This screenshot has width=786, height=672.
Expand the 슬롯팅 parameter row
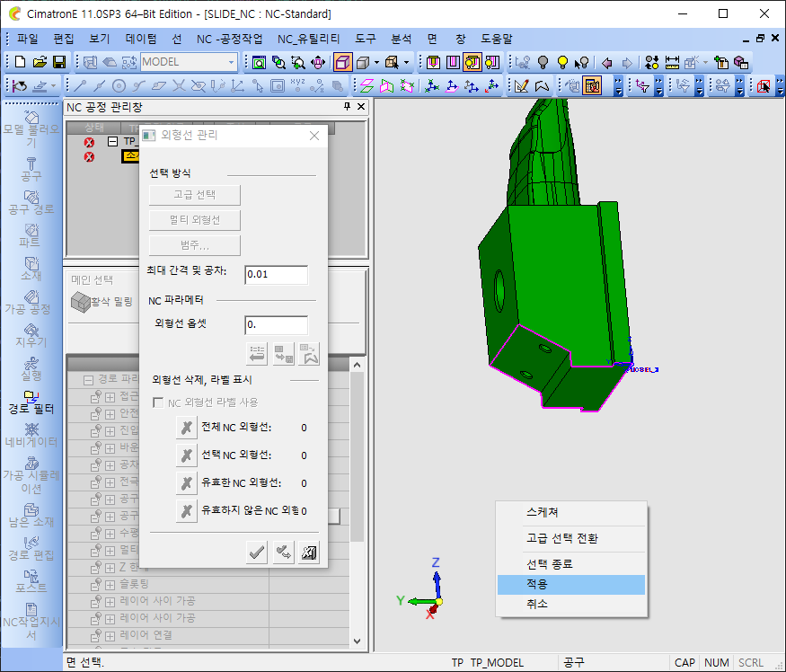click(110, 584)
